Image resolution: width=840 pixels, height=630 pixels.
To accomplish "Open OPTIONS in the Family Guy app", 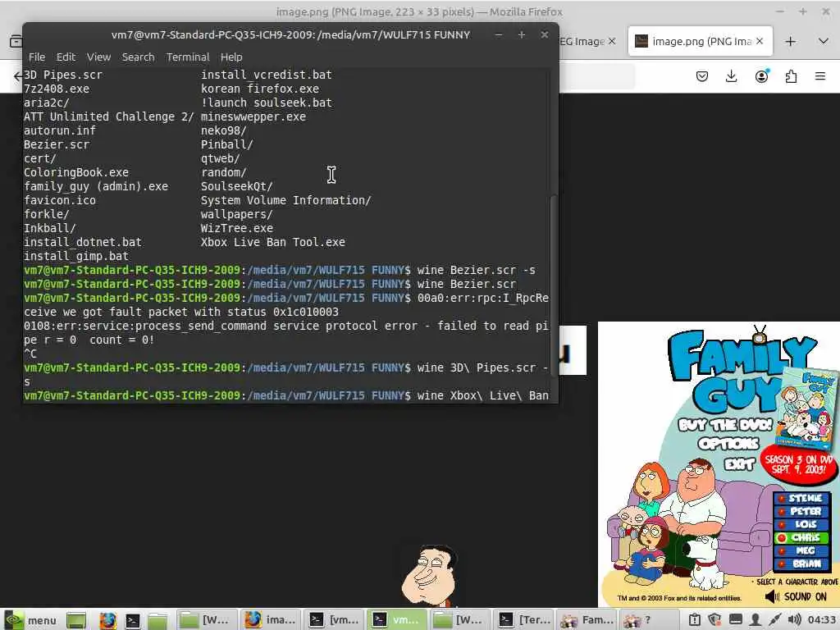I will point(728,444).
